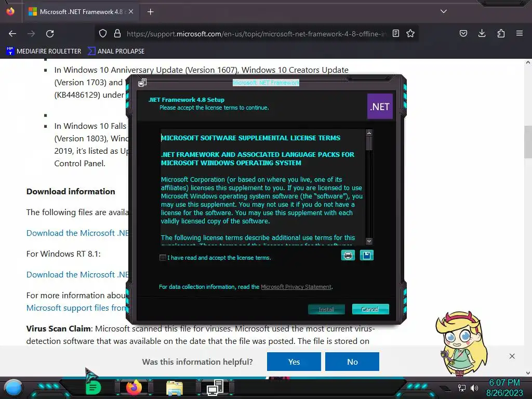This screenshot has height=399, width=532.
Task: Click the .NET purple logo in setup
Action: click(x=380, y=107)
